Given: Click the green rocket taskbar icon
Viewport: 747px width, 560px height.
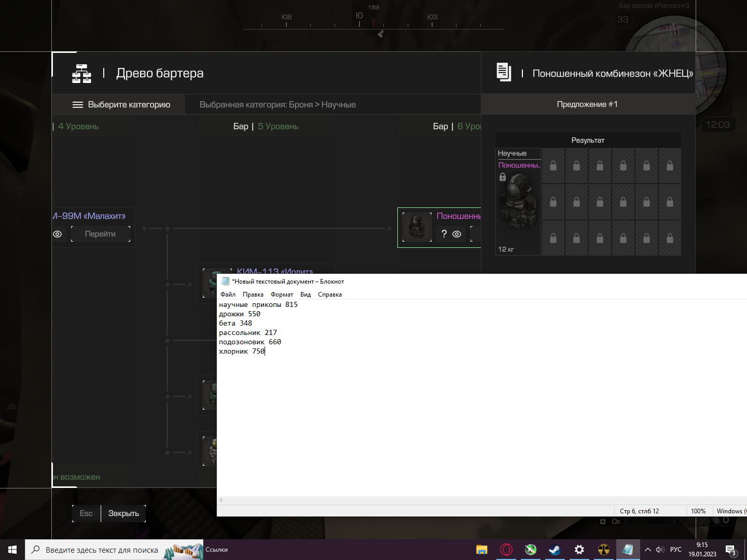Looking at the screenshot, I should click(531, 550).
